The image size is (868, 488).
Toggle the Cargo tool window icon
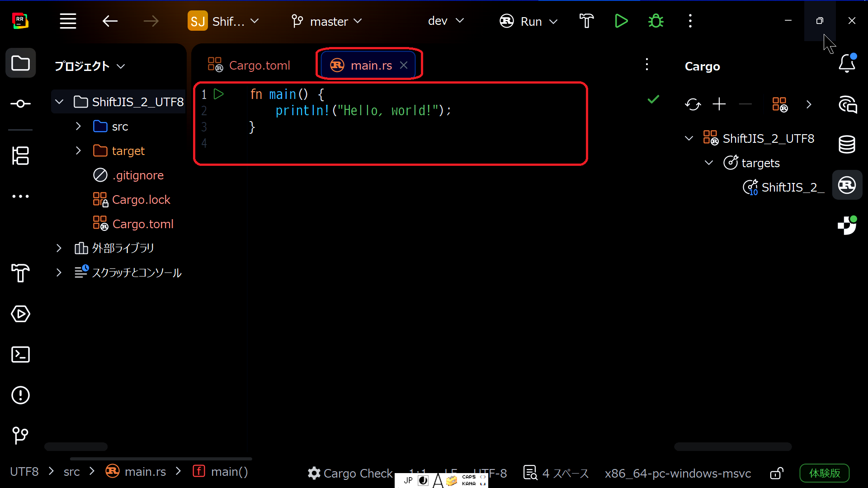tap(847, 185)
